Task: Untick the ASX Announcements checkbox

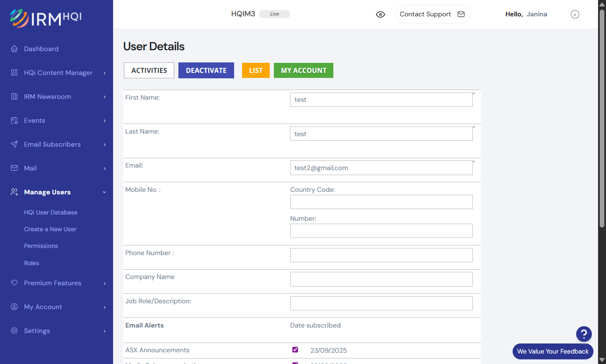Action: tap(295, 350)
